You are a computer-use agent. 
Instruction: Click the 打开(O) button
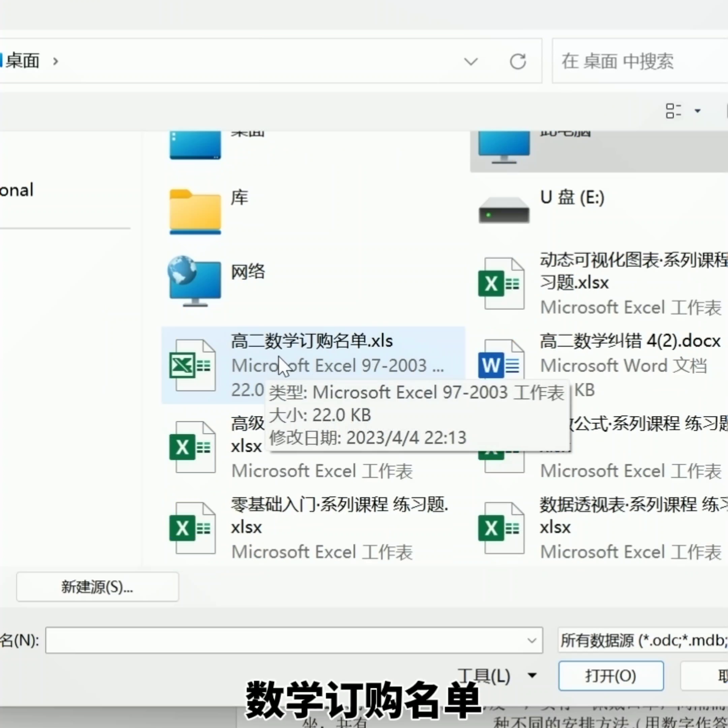tap(610, 676)
